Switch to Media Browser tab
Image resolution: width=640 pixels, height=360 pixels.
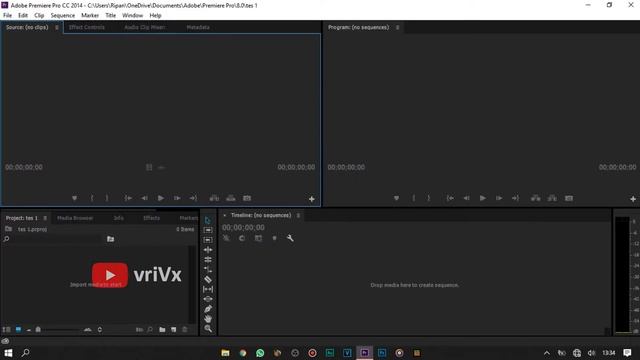pyautogui.click(x=75, y=218)
